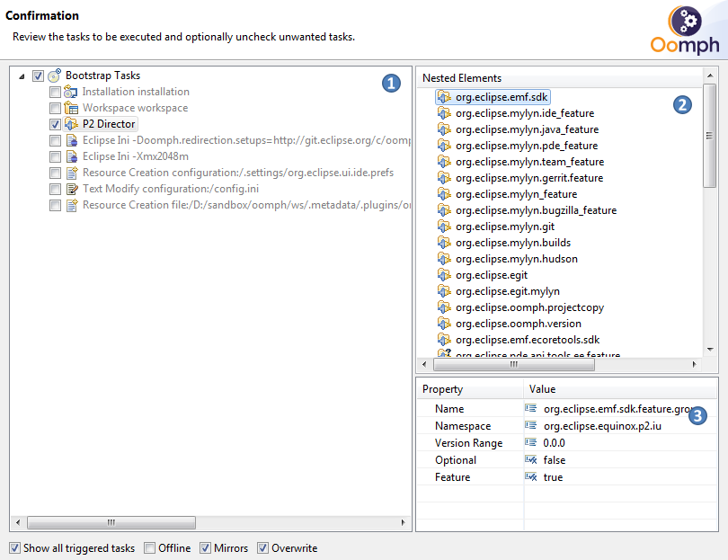Select the Version Range property value
The height and width of the screenshot is (560, 728).
[554, 443]
